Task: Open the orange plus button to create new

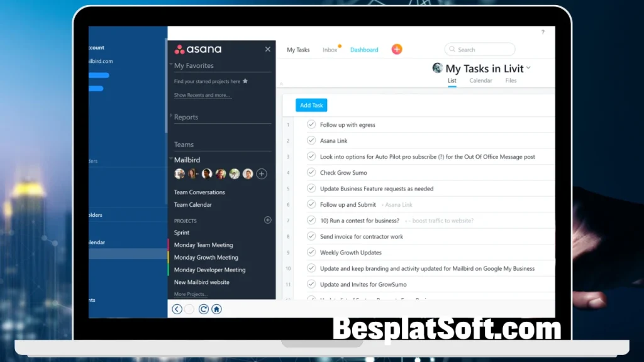Action: coord(396,48)
